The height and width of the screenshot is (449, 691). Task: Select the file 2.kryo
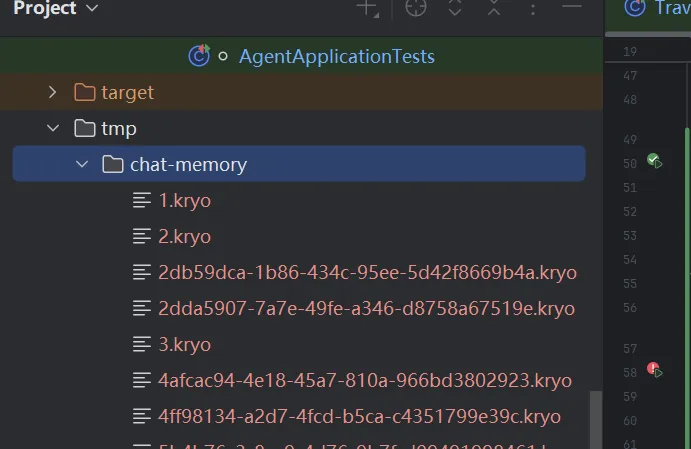tap(184, 237)
